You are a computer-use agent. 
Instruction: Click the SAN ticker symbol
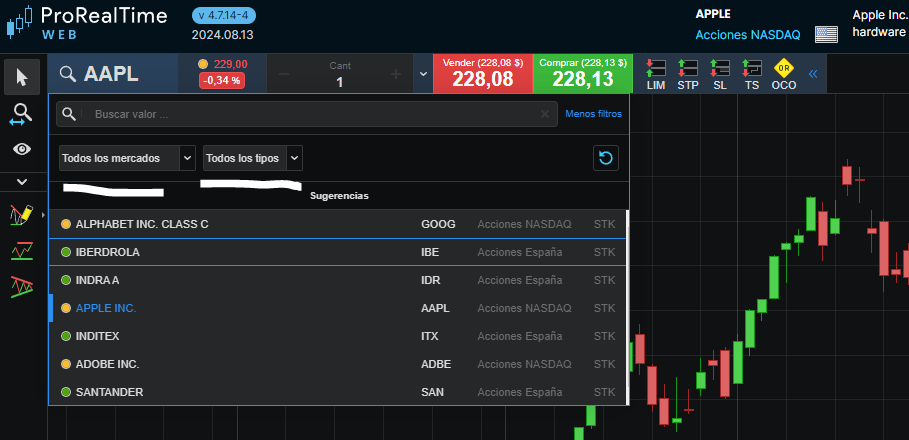[x=432, y=392]
